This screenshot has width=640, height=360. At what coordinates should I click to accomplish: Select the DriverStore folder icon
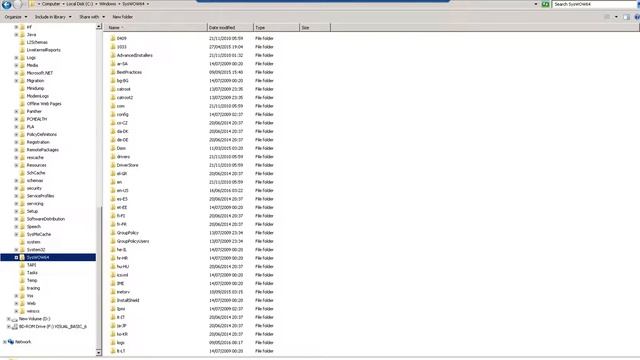point(113,165)
